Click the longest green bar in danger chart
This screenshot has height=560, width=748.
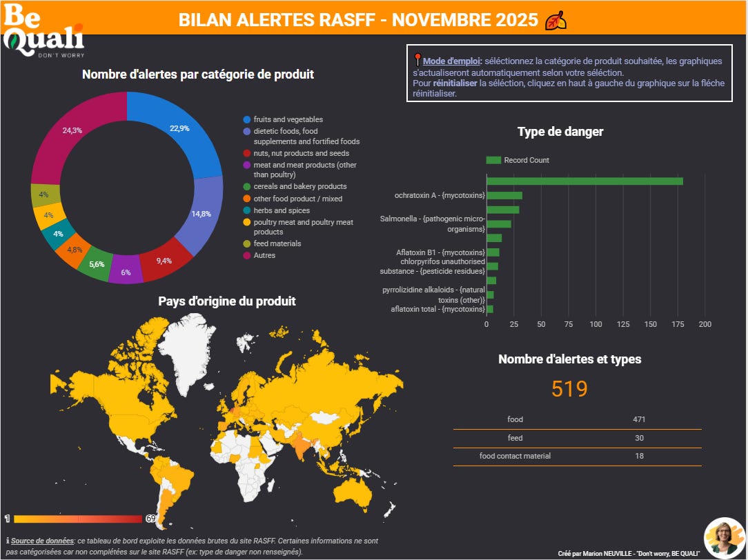585,181
